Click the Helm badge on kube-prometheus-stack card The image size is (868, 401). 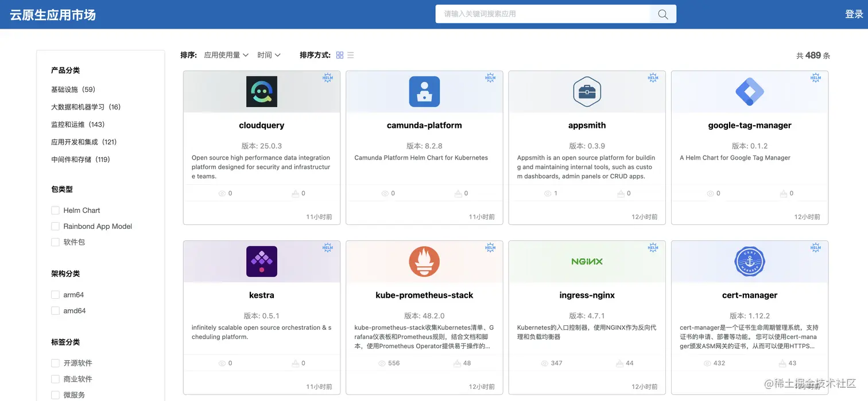pos(490,248)
